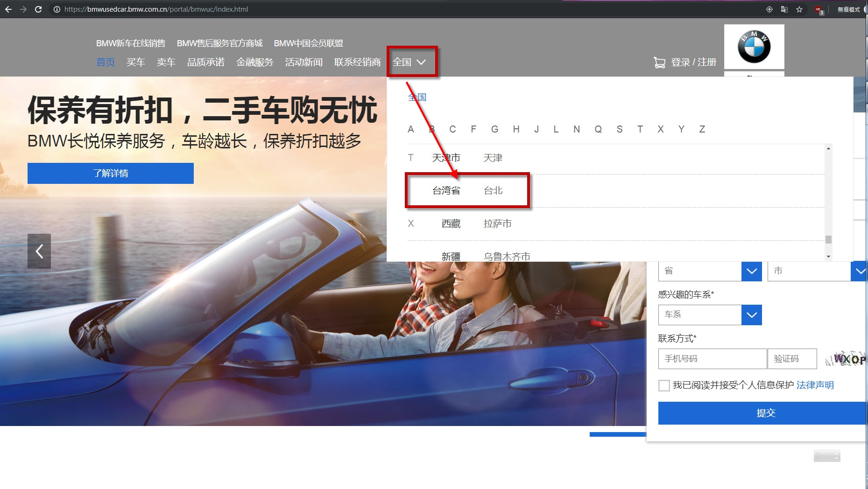Click the browser back arrow
Viewport: 868px width, 489px height.
tap(8, 9)
